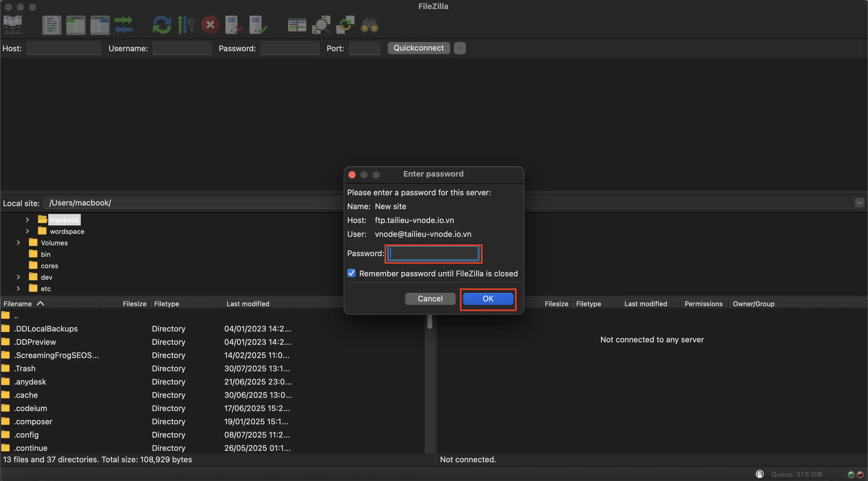Open the remote site path dropdown
Viewport: 868px width, 481px height.
click(x=859, y=203)
